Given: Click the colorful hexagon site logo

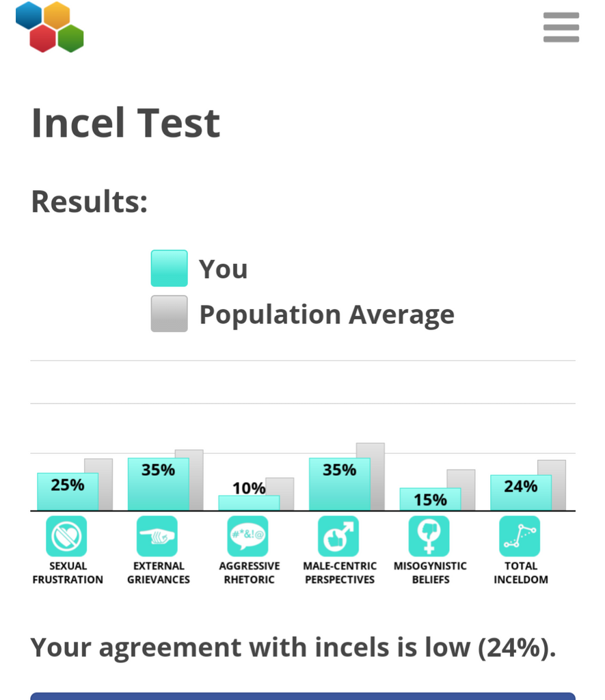Looking at the screenshot, I should pyautogui.click(x=49, y=27).
